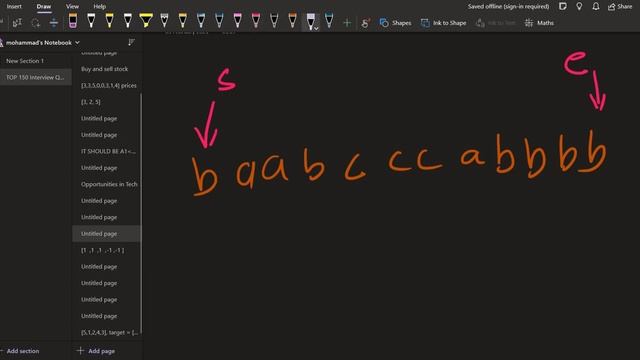Open the Maths assistant
Viewport: 640px width, 360px height.
coord(540,23)
